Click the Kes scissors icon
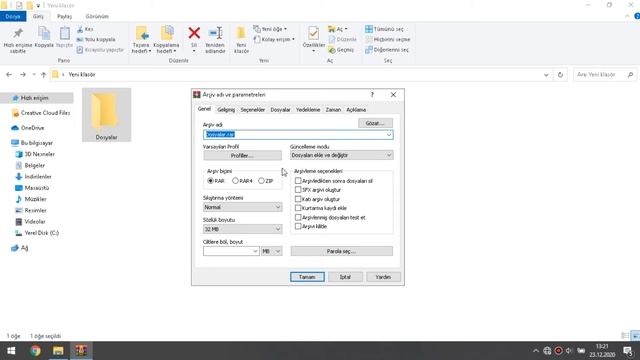This screenshot has height=360, width=640. point(80,29)
